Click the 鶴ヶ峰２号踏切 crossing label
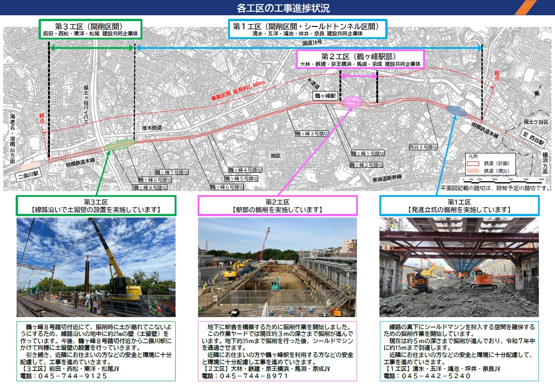Viewport: 555px width, 392px height. [367, 165]
